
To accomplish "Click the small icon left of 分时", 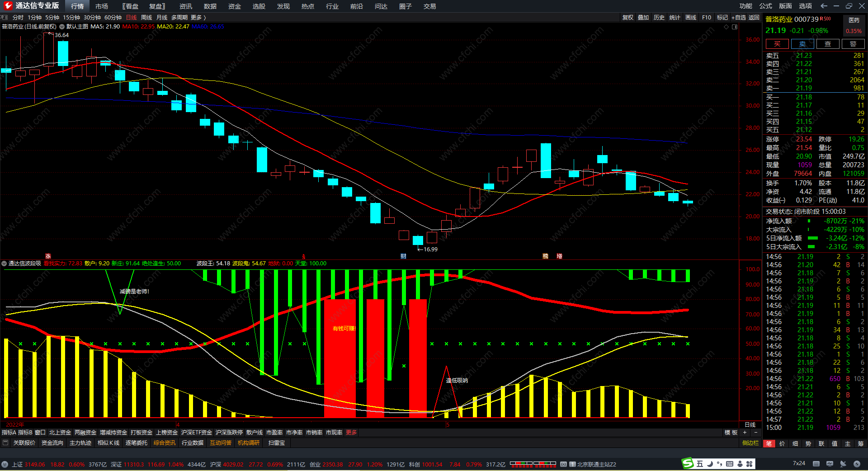I will [x=5, y=17].
